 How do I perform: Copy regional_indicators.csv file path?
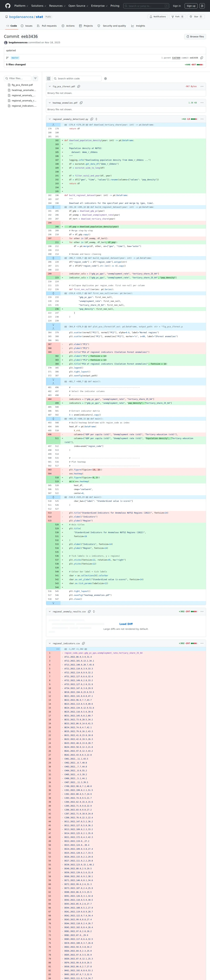pos(83,643)
